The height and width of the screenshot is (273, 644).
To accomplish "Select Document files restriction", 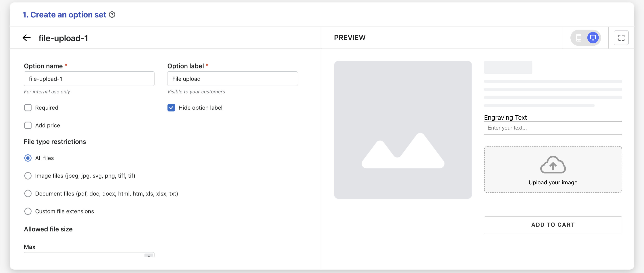I will click(x=28, y=194).
